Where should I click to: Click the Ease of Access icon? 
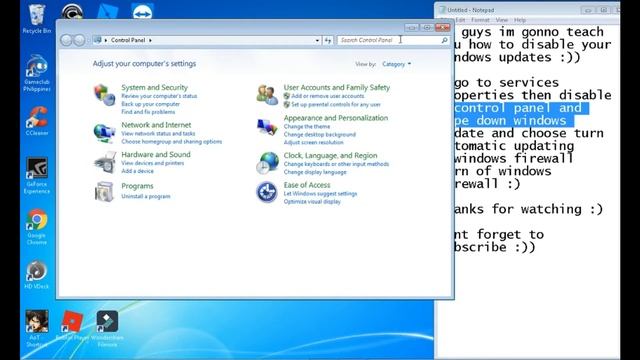click(x=267, y=192)
